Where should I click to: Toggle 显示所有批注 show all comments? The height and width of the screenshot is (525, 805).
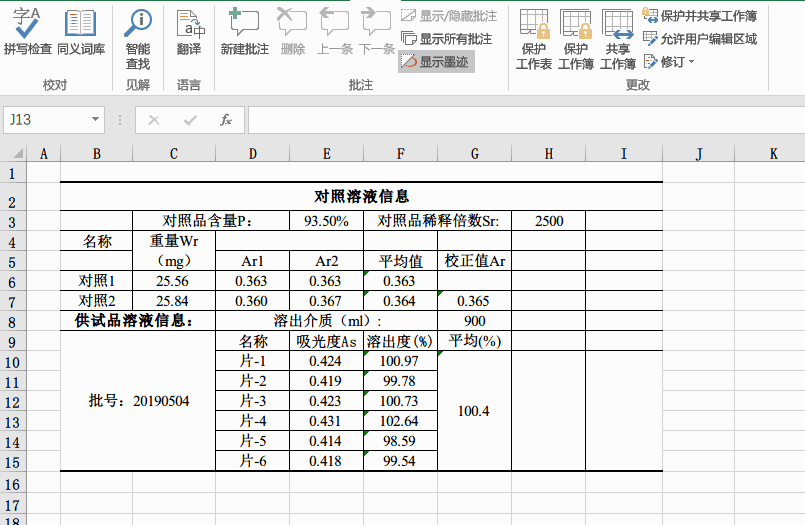pos(447,39)
